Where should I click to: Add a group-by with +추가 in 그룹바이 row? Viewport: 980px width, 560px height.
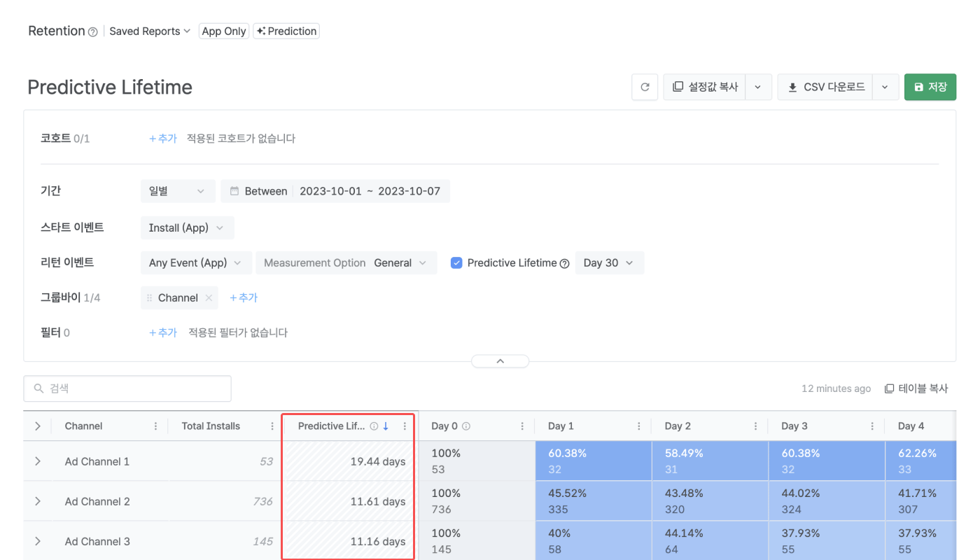point(244,297)
